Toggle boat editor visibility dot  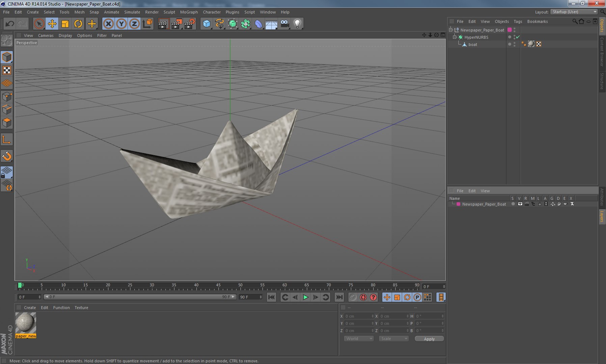click(x=514, y=43)
